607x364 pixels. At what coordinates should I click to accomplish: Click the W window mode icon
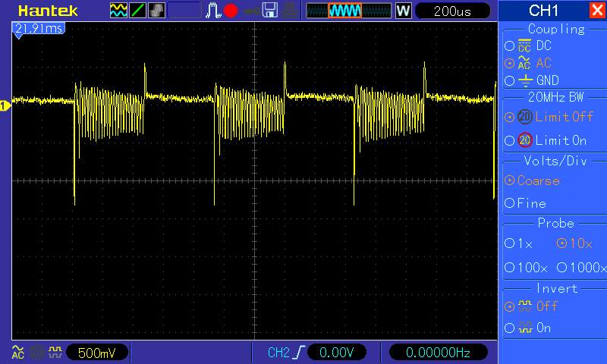click(x=403, y=11)
